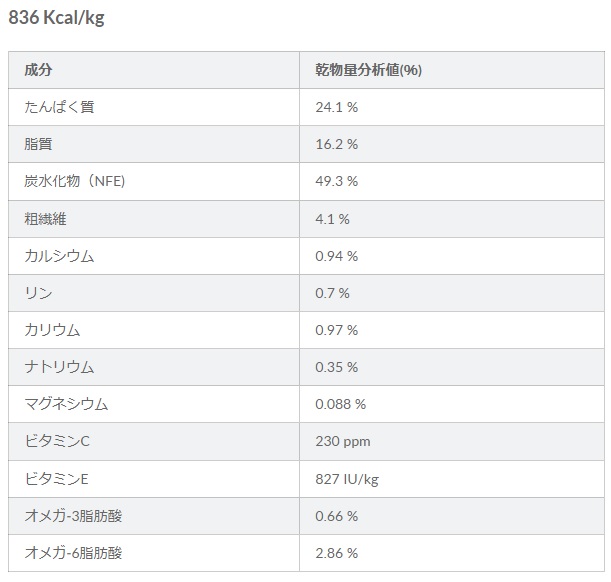Select the ビタミンC row label

[57, 441]
